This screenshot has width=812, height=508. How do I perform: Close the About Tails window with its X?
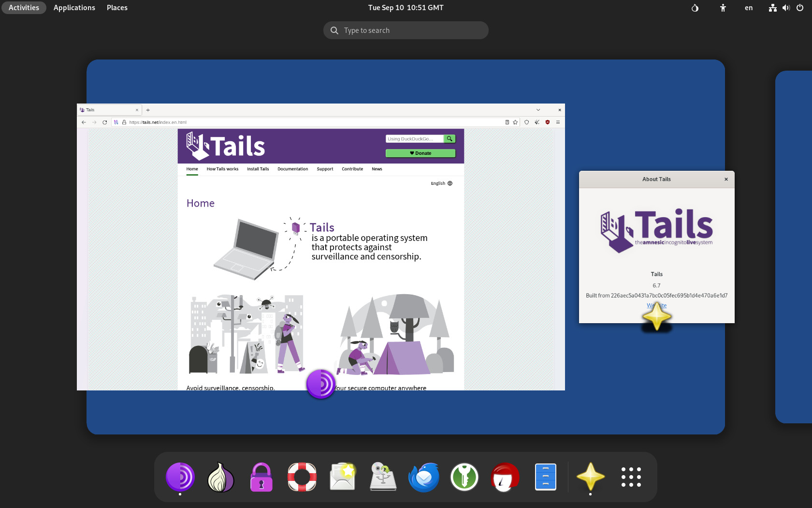[x=726, y=179]
